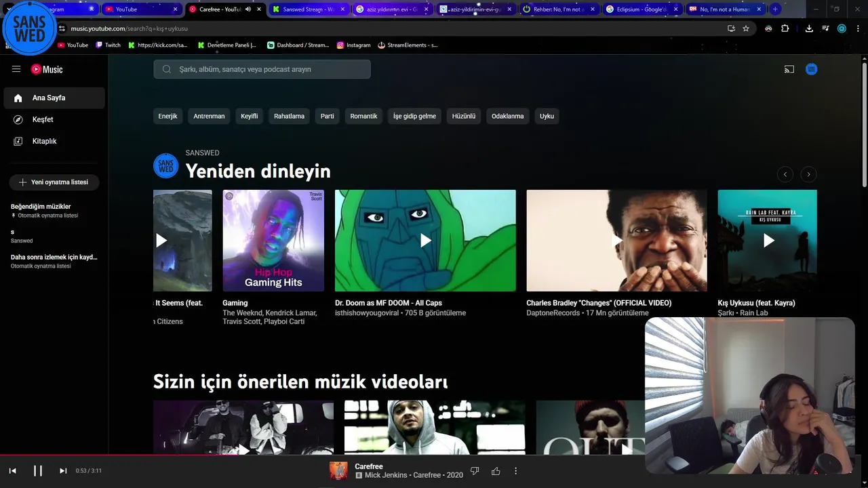The image size is (868, 488).
Task: Play Charles Bradley Changes video thumbnail
Action: (616, 241)
